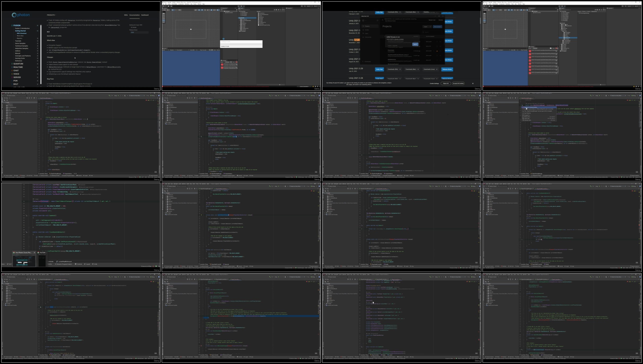
Task: Click the Unity Hub button for Unity 2021.3.29
Action: 379,69
